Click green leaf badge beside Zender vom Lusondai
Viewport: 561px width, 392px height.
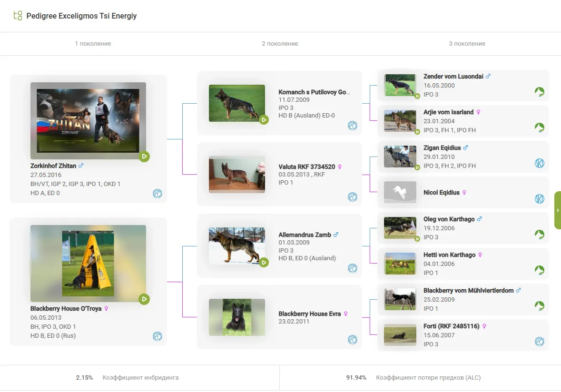point(539,92)
